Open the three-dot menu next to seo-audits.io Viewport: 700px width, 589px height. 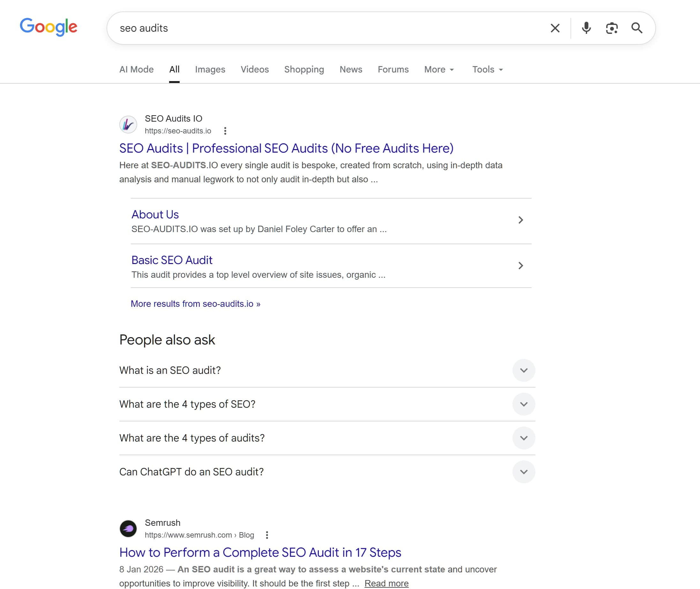click(x=226, y=131)
